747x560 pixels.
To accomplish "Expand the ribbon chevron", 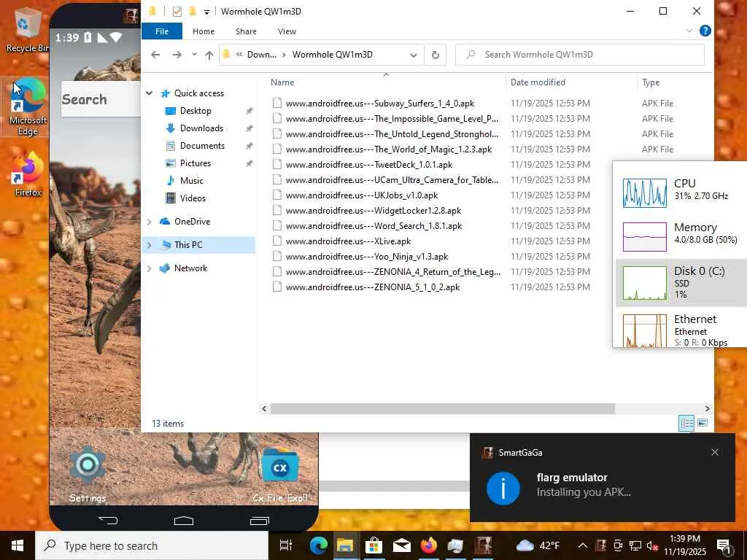I will point(689,31).
